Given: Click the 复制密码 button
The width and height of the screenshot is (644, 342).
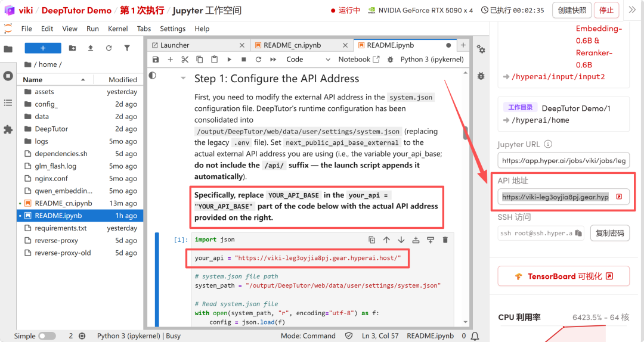Looking at the screenshot, I should tap(610, 233).
